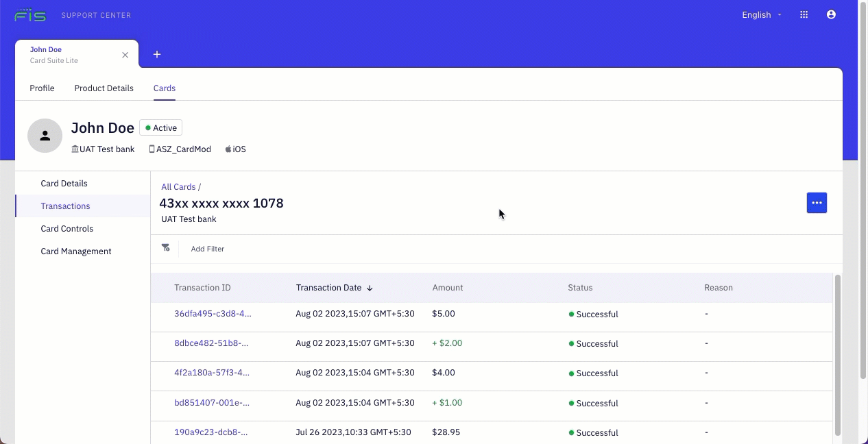The height and width of the screenshot is (444, 868).
Task: Click the user account icon top right
Action: click(831, 14)
